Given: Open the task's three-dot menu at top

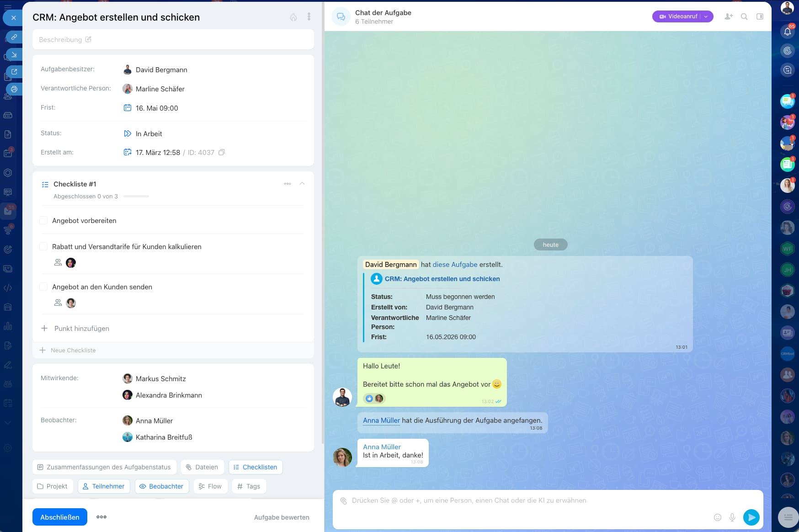Looking at the screenshot, I should (x=309, y=17).
